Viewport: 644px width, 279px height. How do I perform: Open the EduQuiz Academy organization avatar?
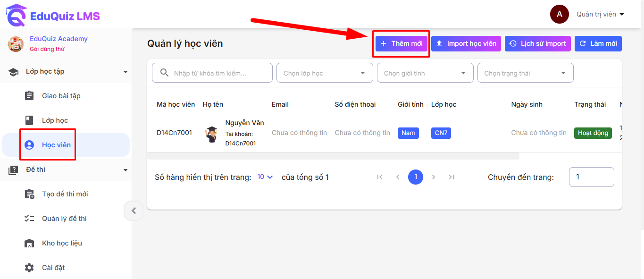coord(16,44)
